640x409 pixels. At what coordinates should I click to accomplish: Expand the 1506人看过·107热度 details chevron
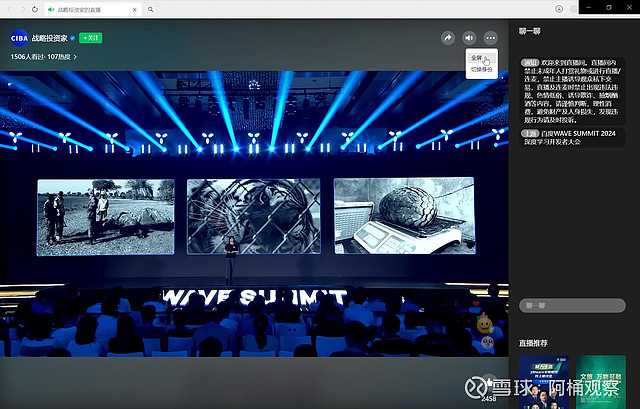(75, 57)
